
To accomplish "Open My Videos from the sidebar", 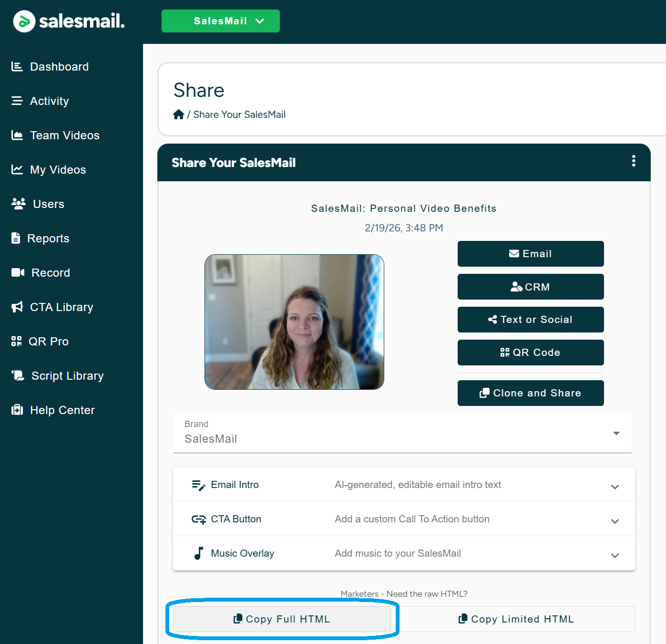I will pos(58,170).
